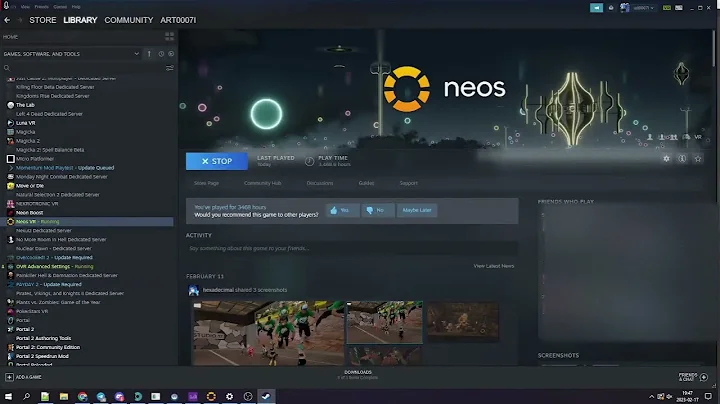Image resolution: width=720 pixels, height=404 pixels.
Task: Open the Help menu
Action: click(76, 7)
